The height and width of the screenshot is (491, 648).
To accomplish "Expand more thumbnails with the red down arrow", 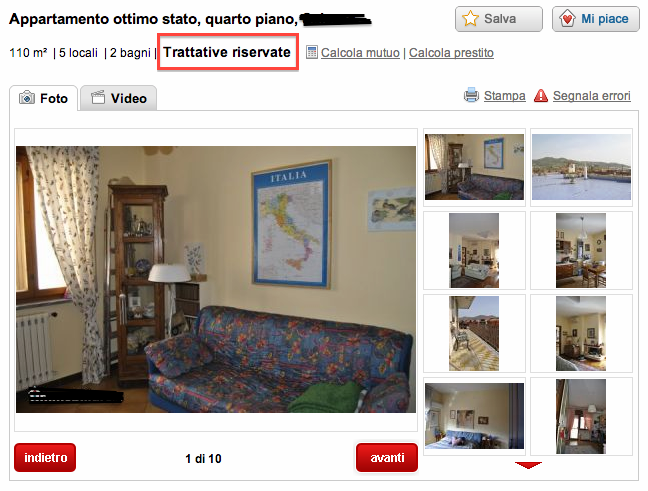I will pos(528,465).
